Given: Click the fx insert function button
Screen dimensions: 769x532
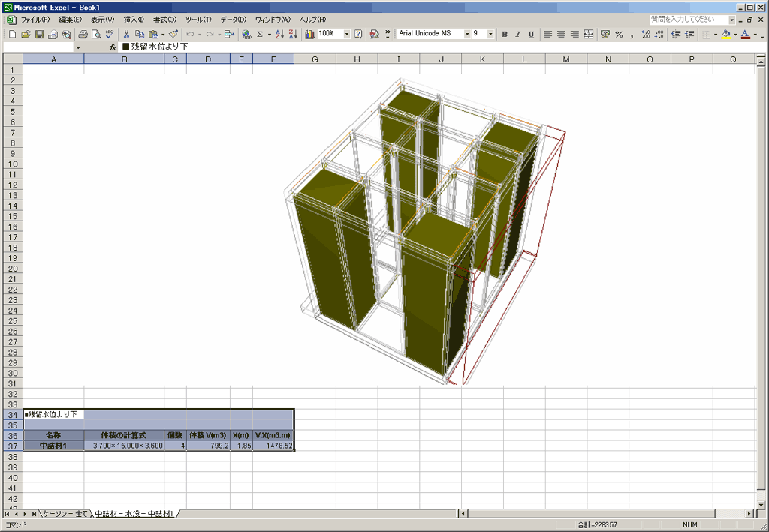Looking at the screenshot, I should (x=113, y=47).
